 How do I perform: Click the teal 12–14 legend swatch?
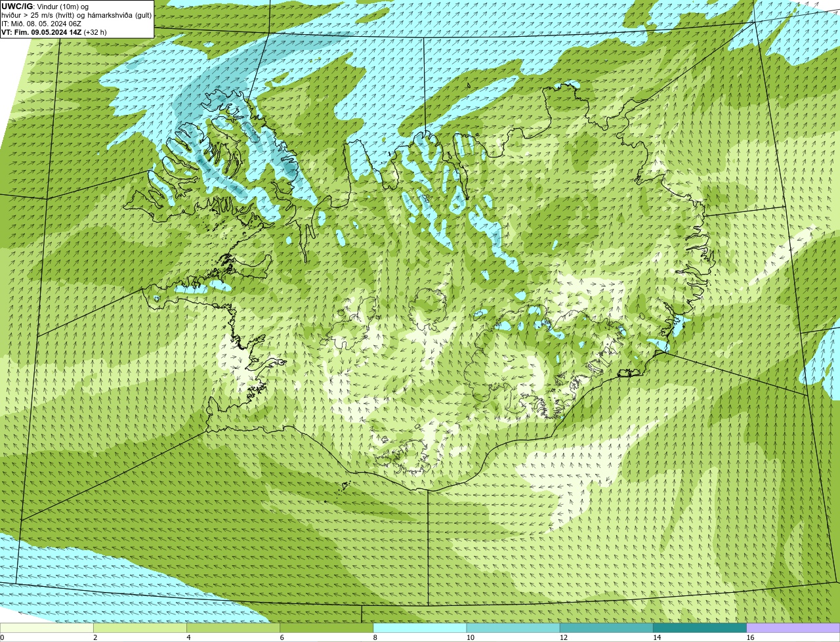point(606,628)
